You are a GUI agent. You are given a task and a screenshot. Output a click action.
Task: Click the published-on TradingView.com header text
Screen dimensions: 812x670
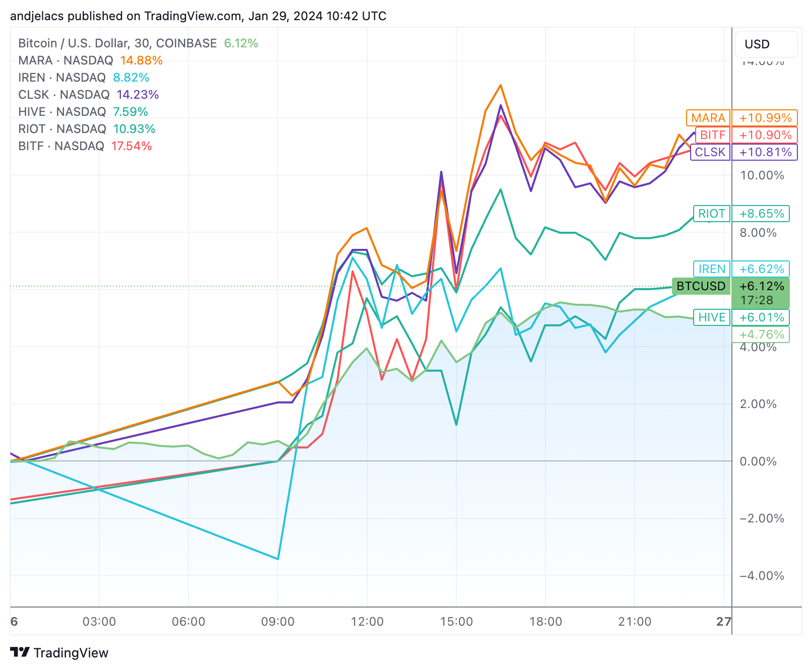tap(198, 16)
